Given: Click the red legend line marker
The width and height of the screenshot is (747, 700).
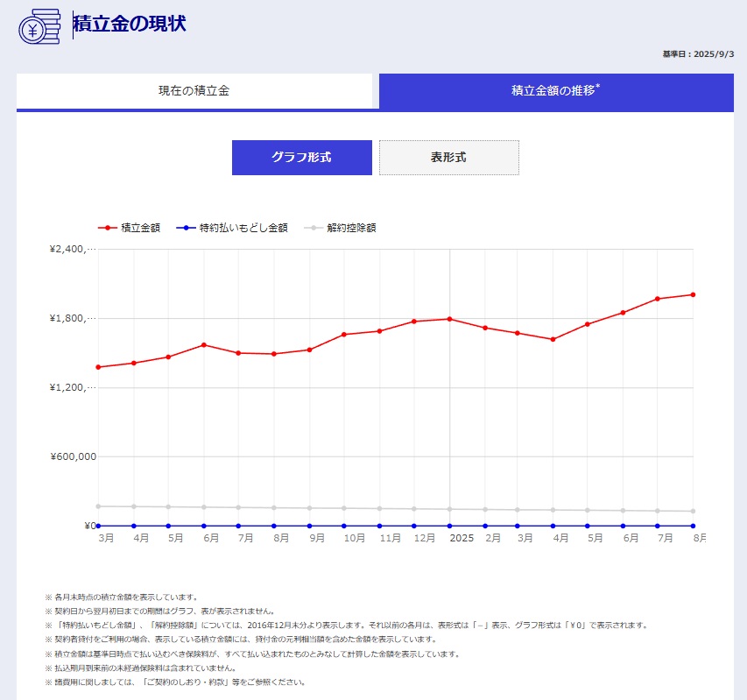Looking at the screenshot, I should point(107,228).
